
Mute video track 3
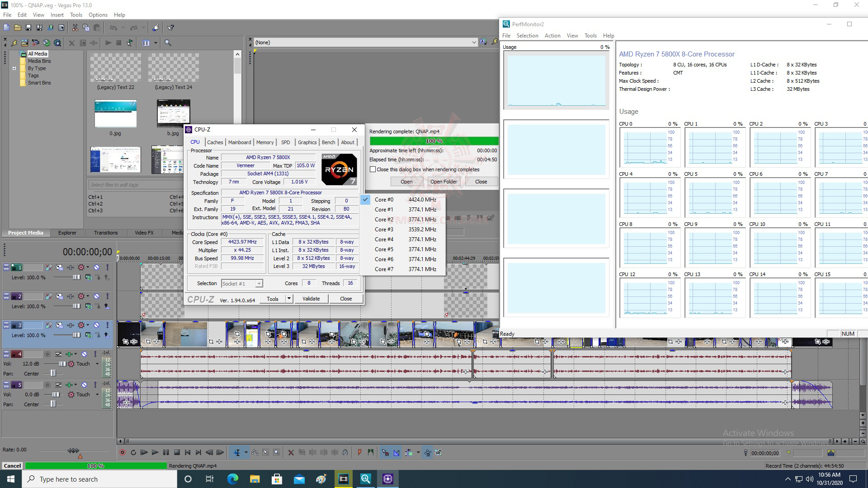point(96,325)
